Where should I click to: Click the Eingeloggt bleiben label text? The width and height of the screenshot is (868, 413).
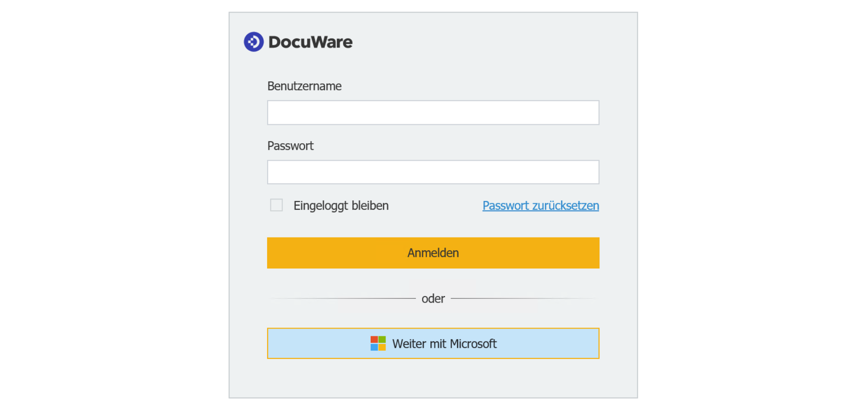(341, 206)
